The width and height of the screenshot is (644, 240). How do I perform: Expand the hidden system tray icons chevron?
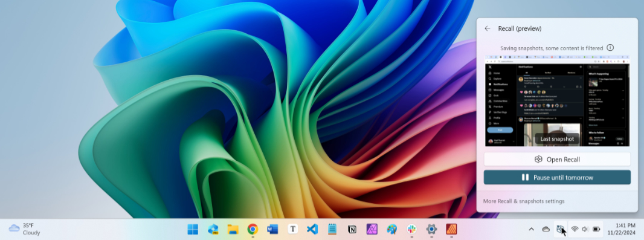coord(531,229)
